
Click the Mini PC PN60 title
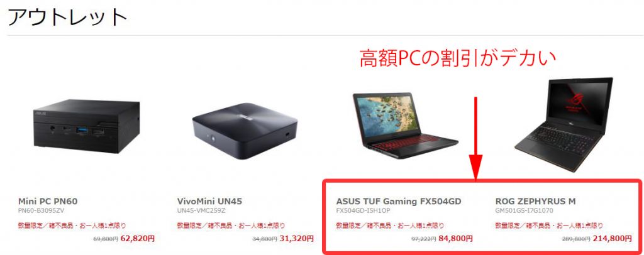click(x=48, y=202)
